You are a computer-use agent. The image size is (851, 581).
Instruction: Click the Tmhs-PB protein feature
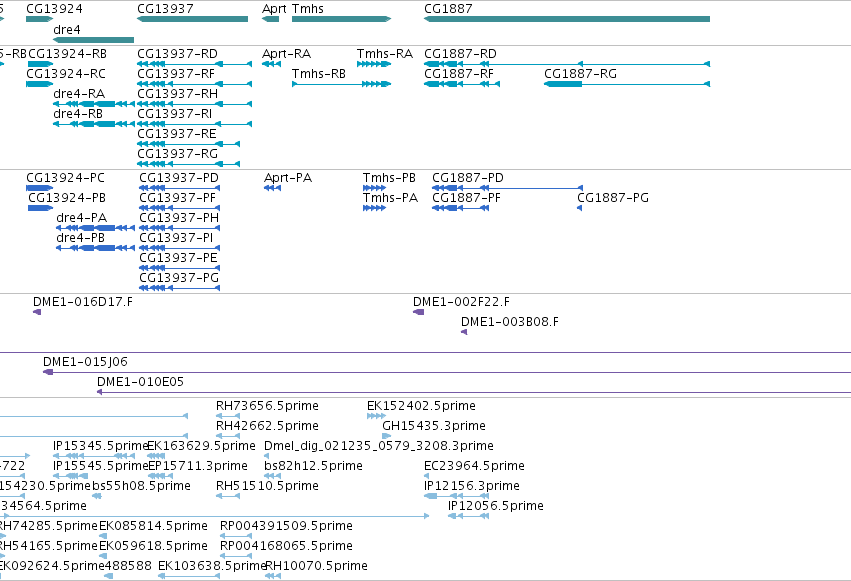coord(374,188)
